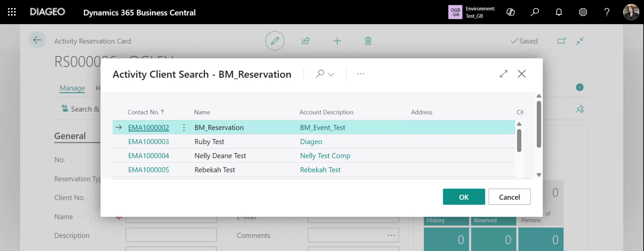Screen dimensions: 644x251
Task: Open the Help question mark
Action: coord(607,12)
